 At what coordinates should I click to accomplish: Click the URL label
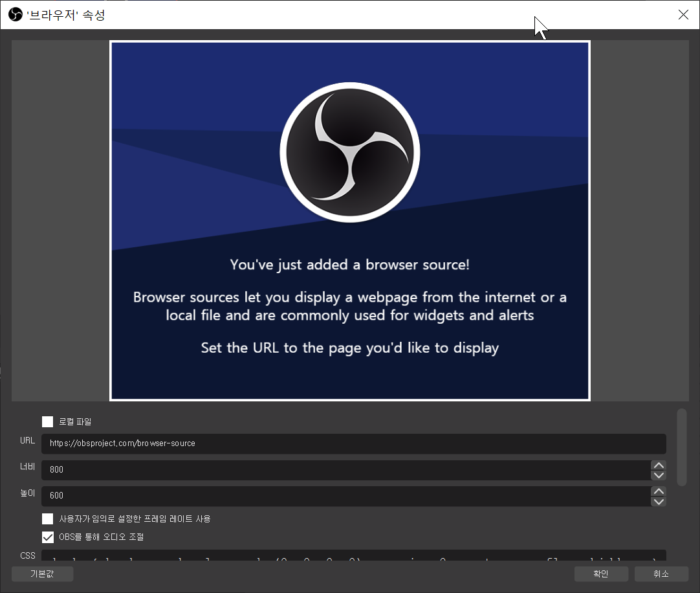(27, 441)
